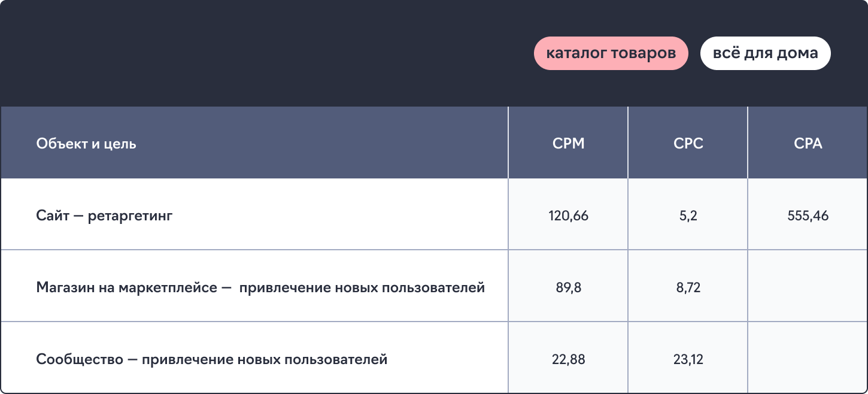
Task: Click the empty CPA cell for «Сообщество»
Action: click(808, 358)
